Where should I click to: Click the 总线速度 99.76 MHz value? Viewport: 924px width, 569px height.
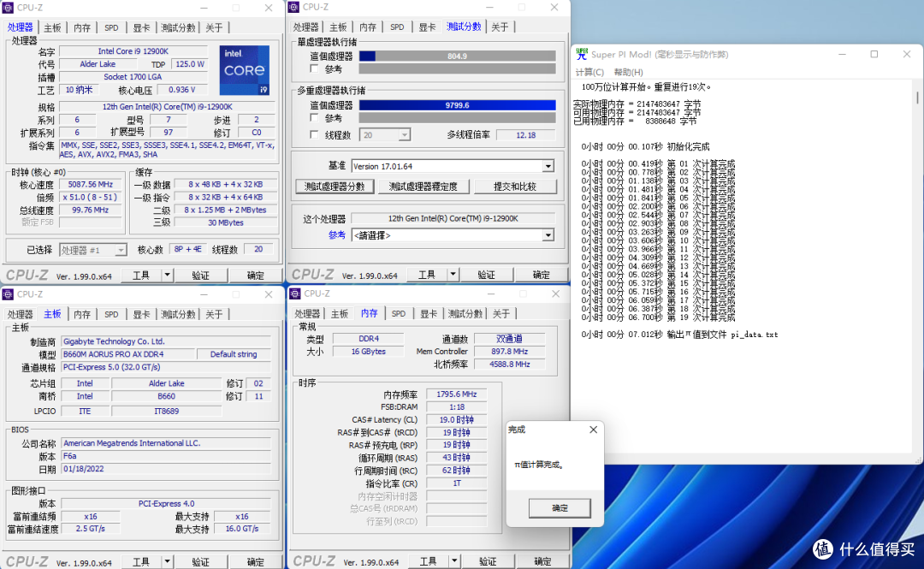point(90,210)
